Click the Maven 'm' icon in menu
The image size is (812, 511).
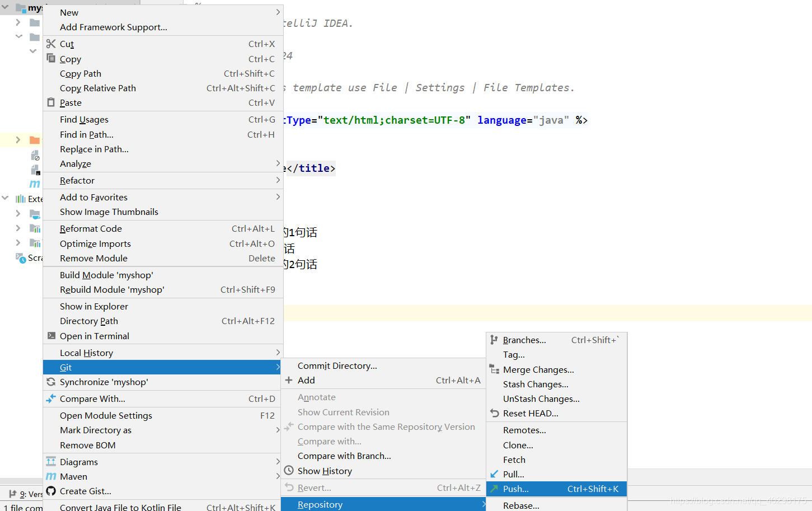pos(51,476)
